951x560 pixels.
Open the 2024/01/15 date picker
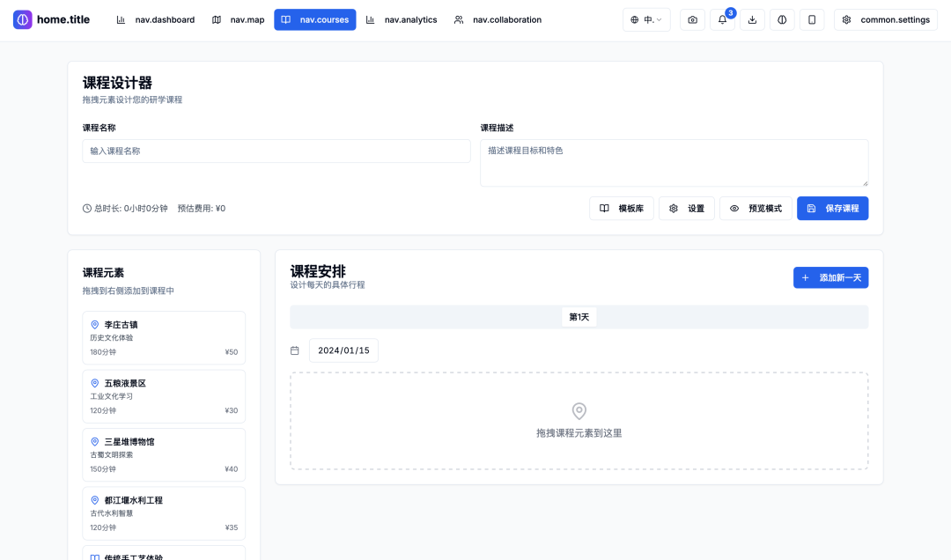pyautogui.click(x=343, y=350)
